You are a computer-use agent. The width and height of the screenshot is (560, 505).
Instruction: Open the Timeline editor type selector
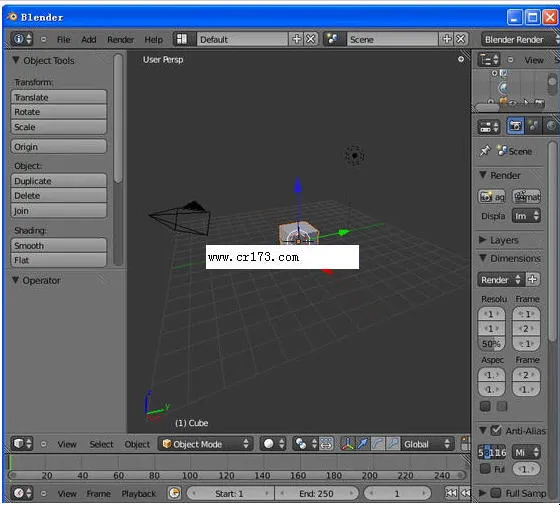click(22, 493)
